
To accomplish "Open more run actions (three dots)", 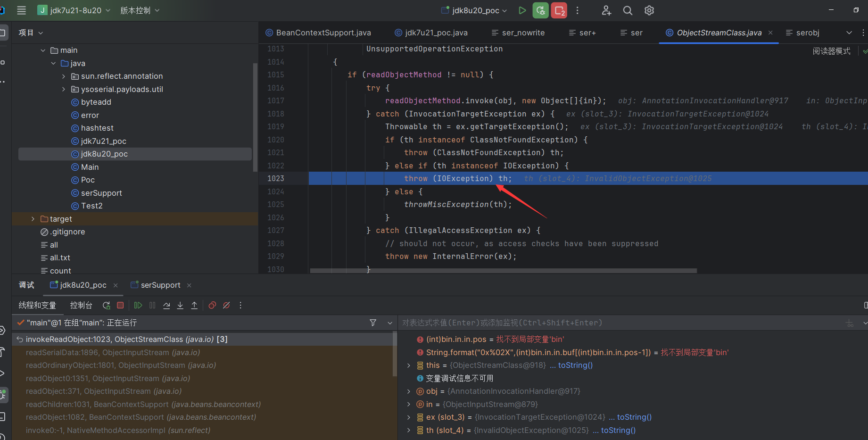I will pyautogui.click(x=577, y=10).
